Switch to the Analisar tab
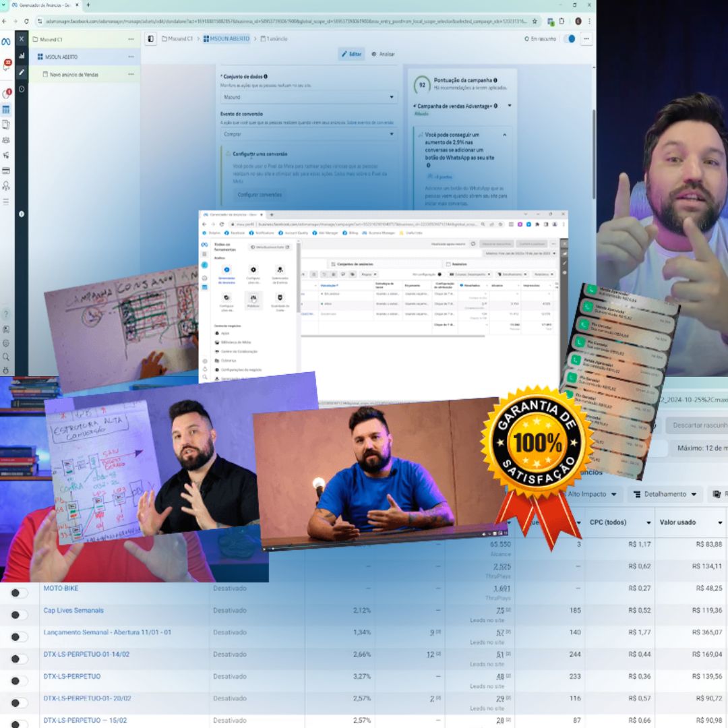Image resolution: width=728 pixels, height=728 pixels. [x=383, y=54]
